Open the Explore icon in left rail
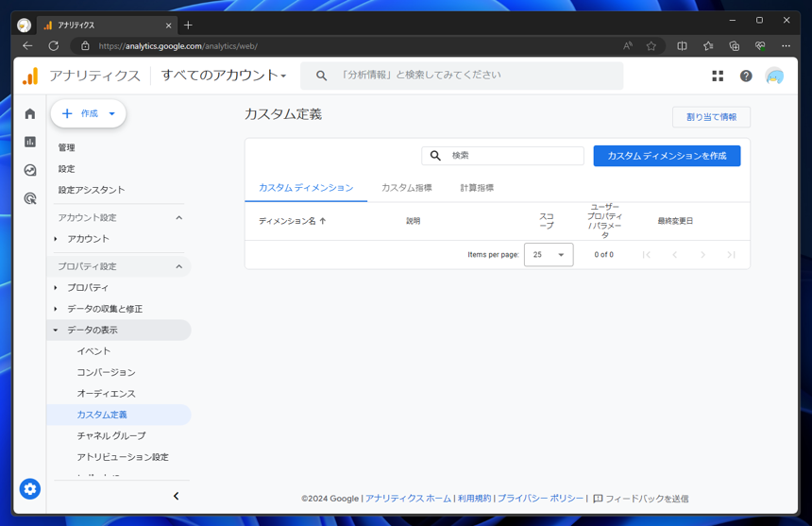This screenshot has height=526, width=812. pos(30,170)
